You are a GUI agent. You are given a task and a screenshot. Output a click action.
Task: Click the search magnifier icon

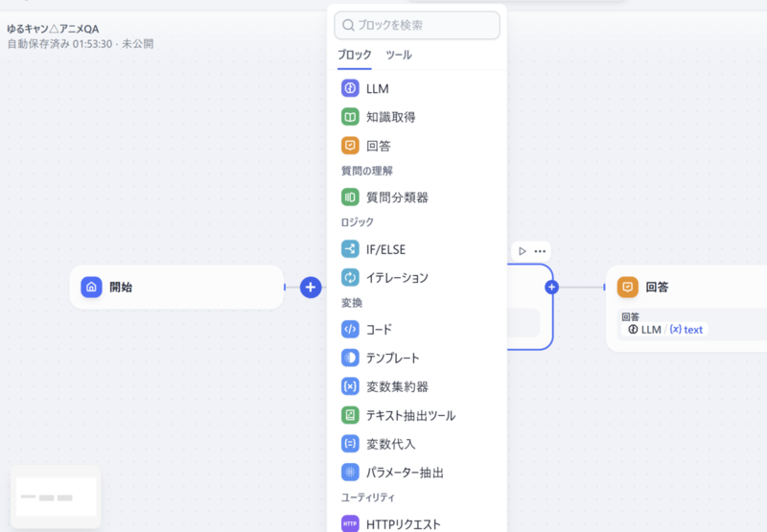point(348,25)
